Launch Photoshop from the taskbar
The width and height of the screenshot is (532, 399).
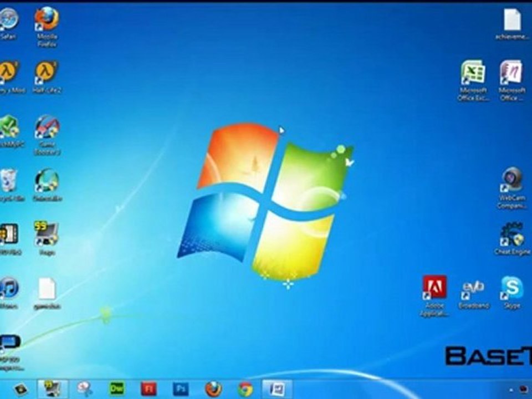tap(181, 389)
